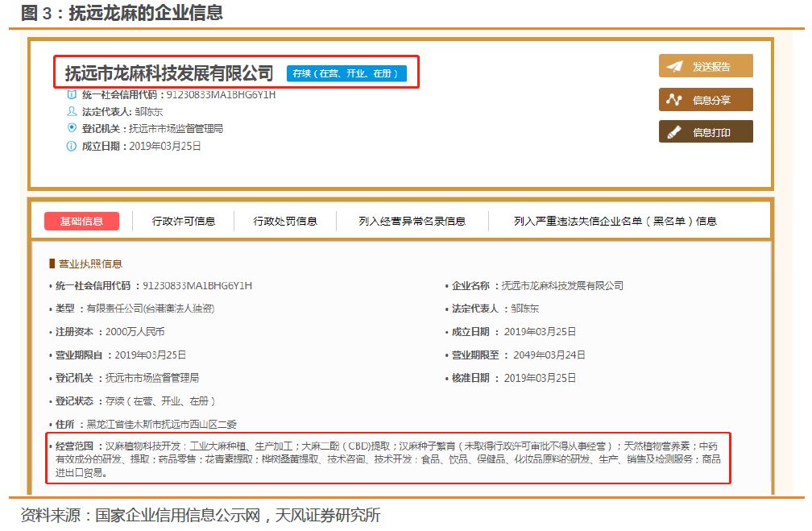The width and height of the screenshot is (812, 531).
Task: Click the shield icon beside 统一社会信用代码
Action: point(72,95)
